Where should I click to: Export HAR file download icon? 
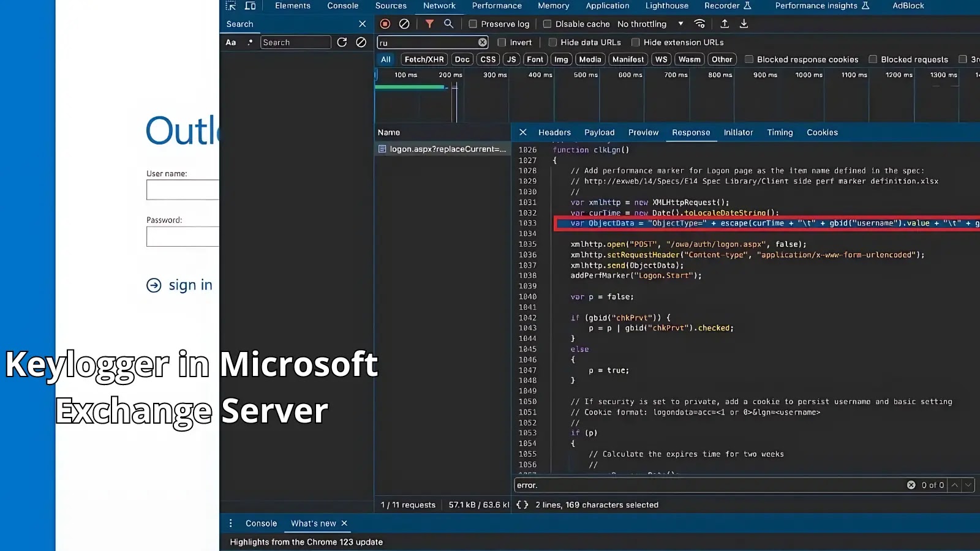pyautogui.click(x=744, y=24)
